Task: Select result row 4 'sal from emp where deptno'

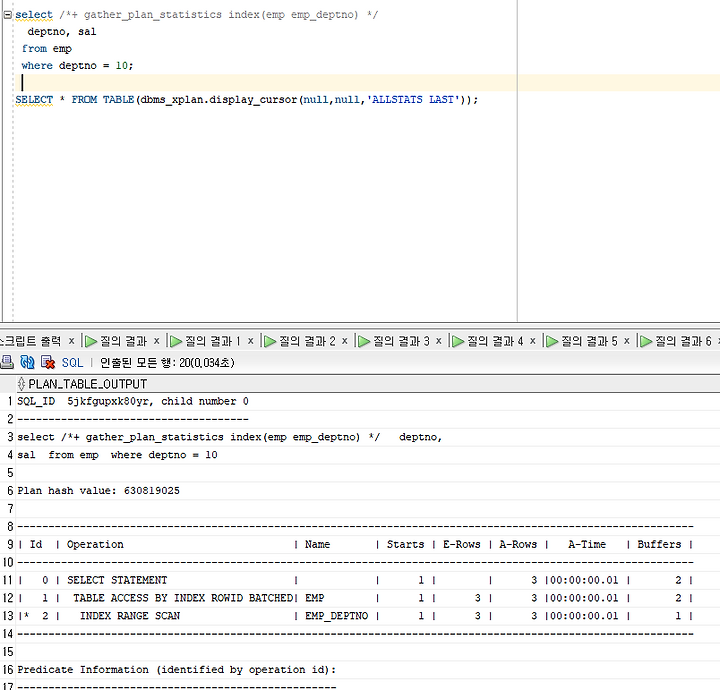Action: click(118, 455)
